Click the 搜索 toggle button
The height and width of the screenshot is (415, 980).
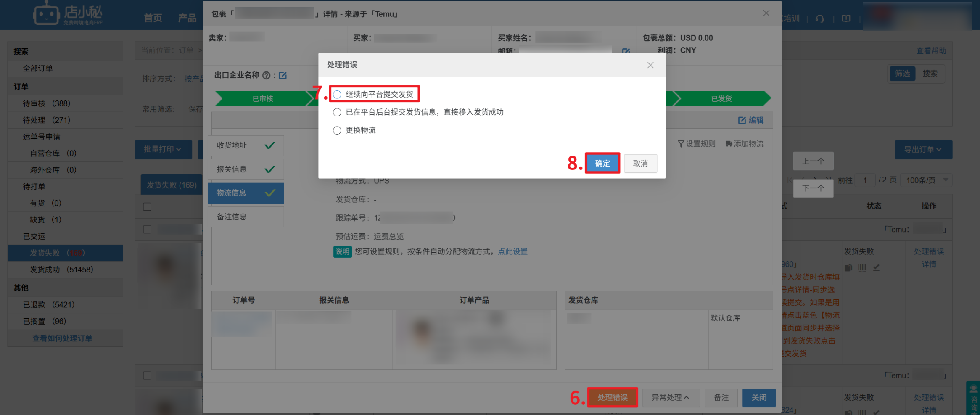coord(930,74)
